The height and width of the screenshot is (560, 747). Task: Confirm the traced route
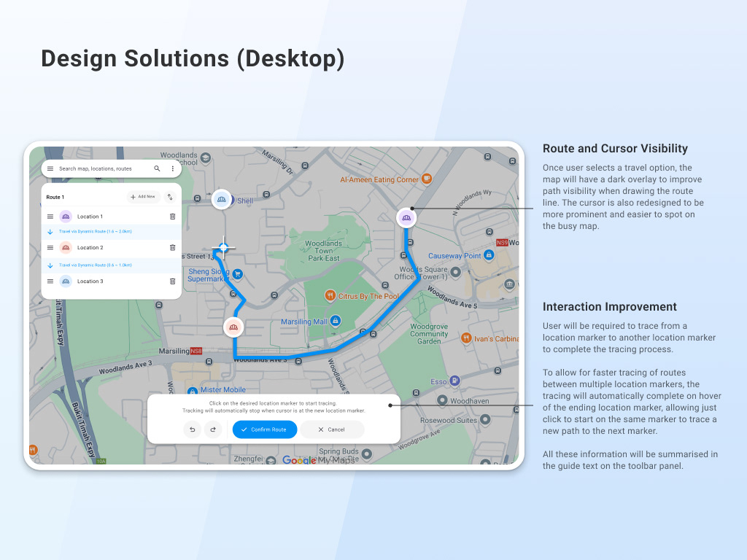pos(265,429)
